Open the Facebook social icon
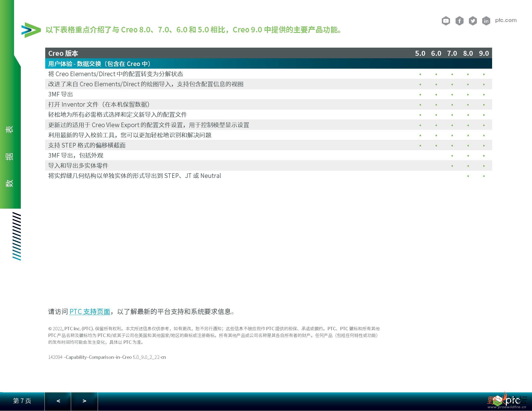532x411 pixels. point(459,21)
